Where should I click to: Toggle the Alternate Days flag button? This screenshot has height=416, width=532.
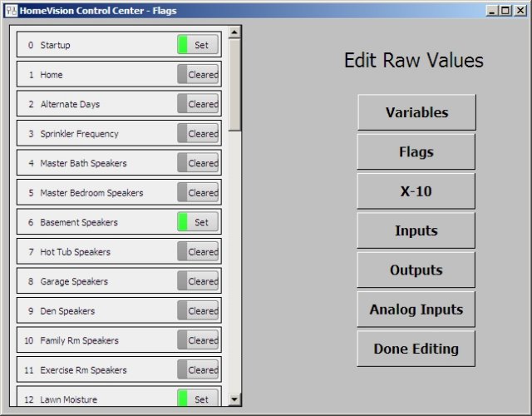coord(198,104)
